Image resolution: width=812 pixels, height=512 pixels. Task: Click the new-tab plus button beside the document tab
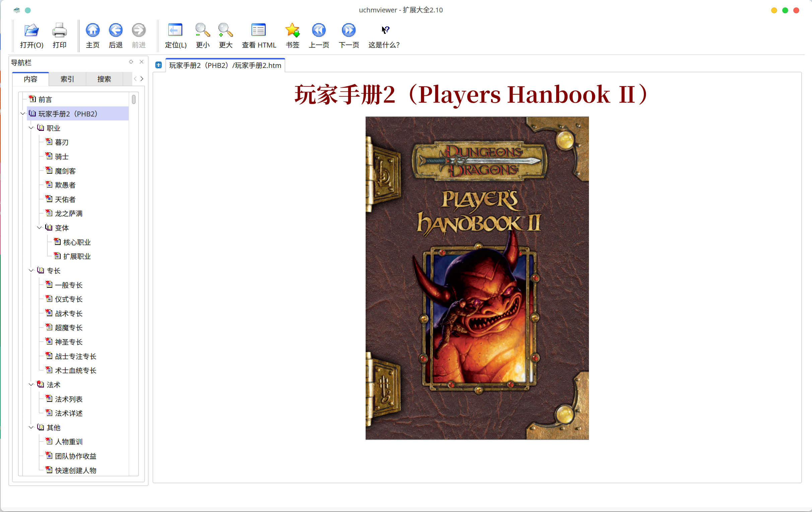point(158,65)
